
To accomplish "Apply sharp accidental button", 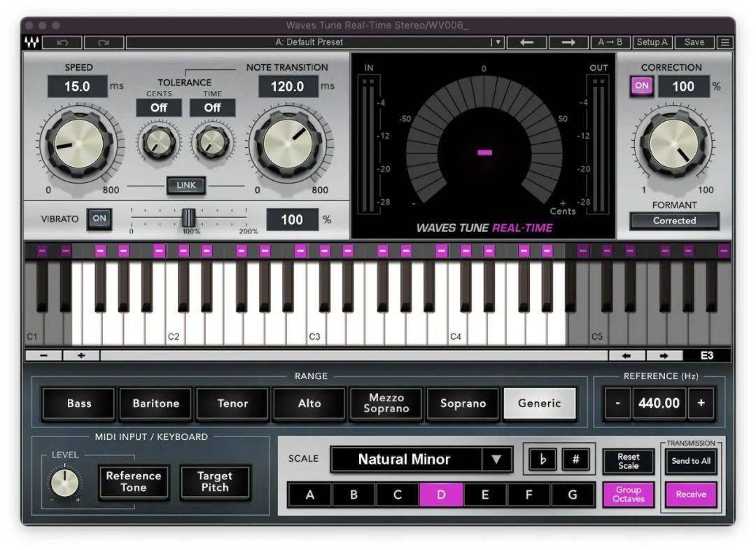I will [x=575, y=459].
